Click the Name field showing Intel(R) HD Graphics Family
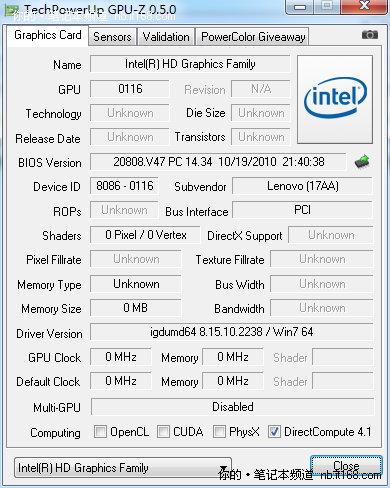The width and height of the screenshot is (390, 488). [190, 64]
